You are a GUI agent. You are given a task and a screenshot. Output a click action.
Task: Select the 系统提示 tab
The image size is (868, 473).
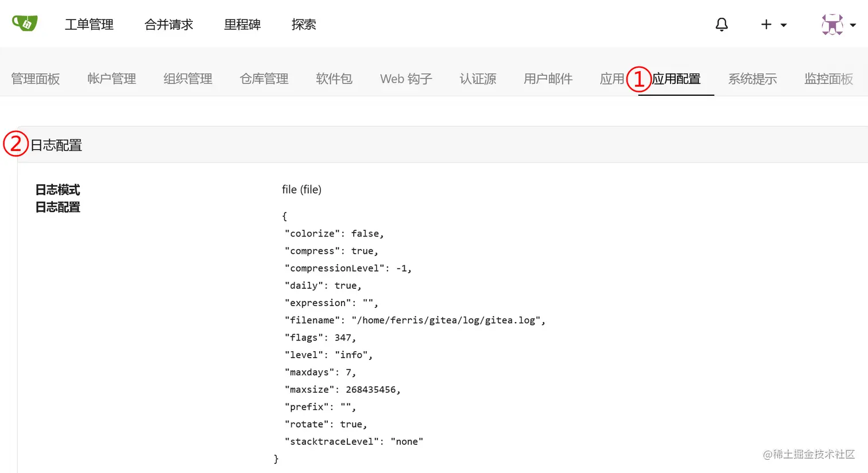click(x=753, y=79)
